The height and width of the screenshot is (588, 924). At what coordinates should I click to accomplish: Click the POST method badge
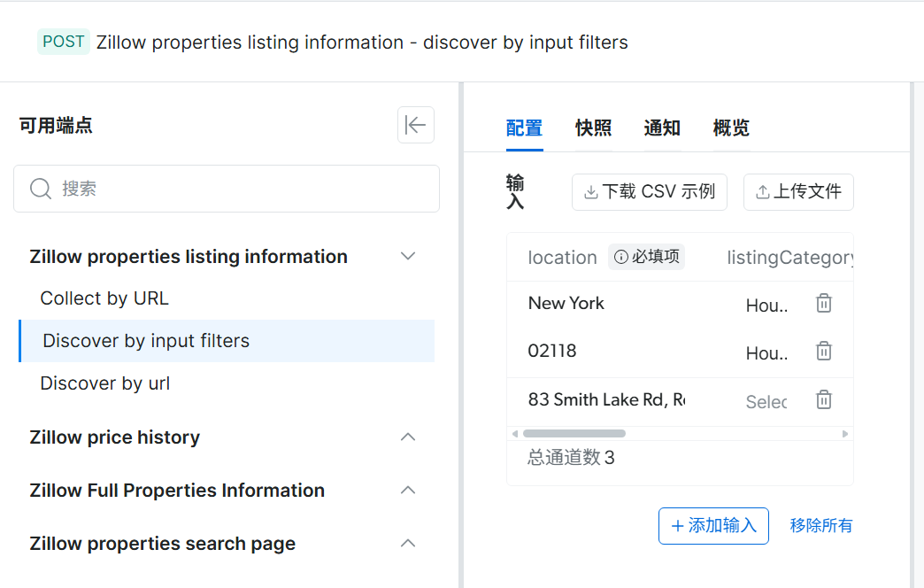coord(64,42)
